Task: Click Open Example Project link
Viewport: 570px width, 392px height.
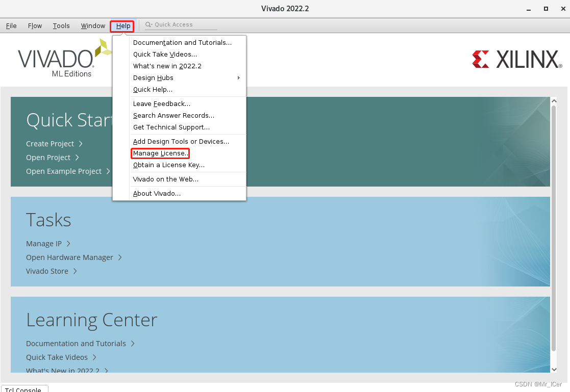Action: click(x=64, y=171)
